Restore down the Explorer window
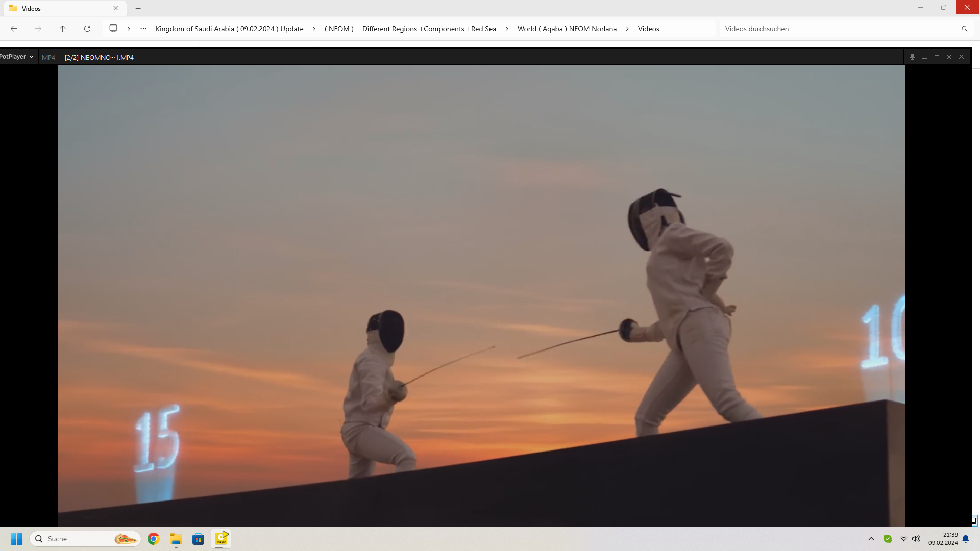 click(944, 8)
